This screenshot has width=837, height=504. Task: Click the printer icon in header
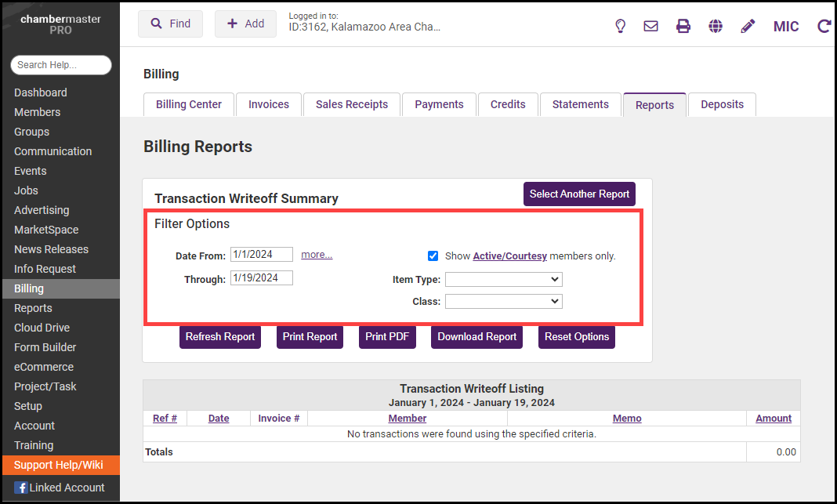(x=683, y=26)
